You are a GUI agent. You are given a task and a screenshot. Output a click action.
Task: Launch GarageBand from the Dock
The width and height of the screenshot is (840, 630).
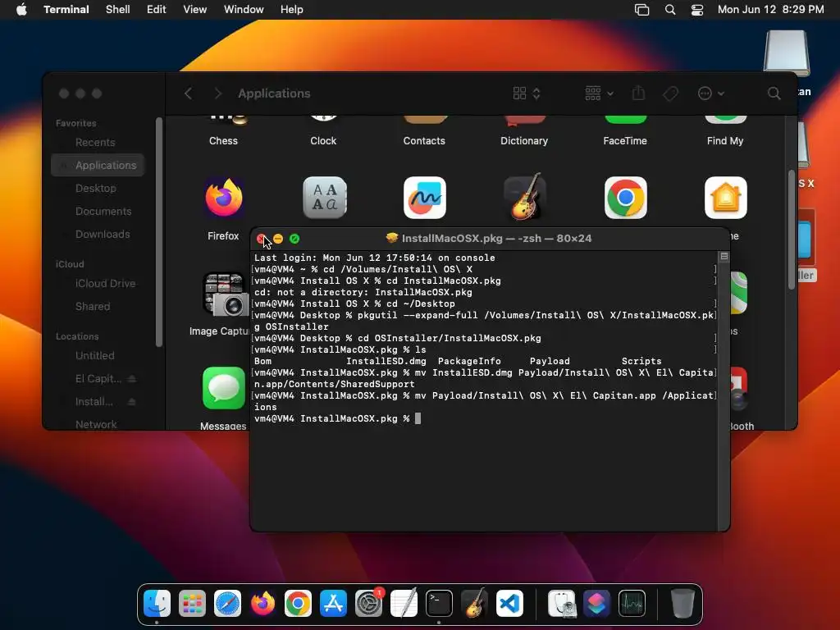pyautogui.click(x=475, y=603)
